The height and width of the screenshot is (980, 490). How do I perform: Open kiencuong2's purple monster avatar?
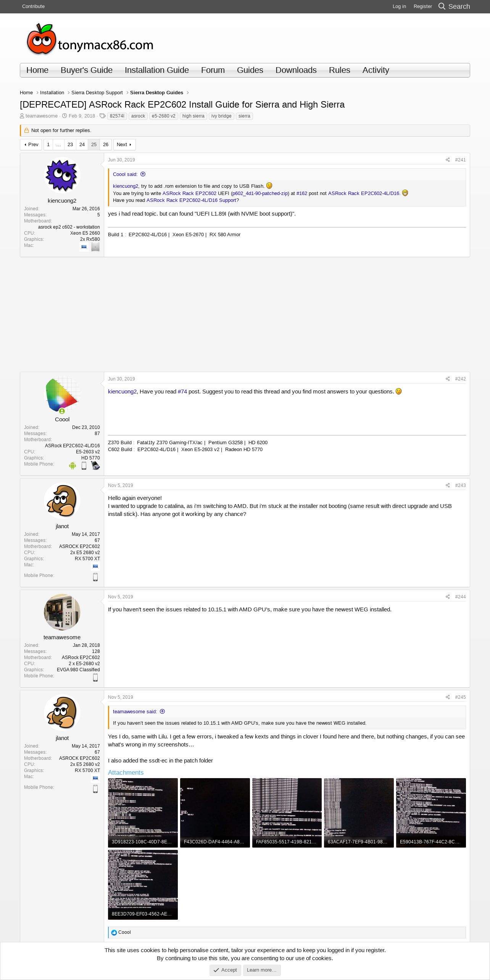tap(62, 175)
